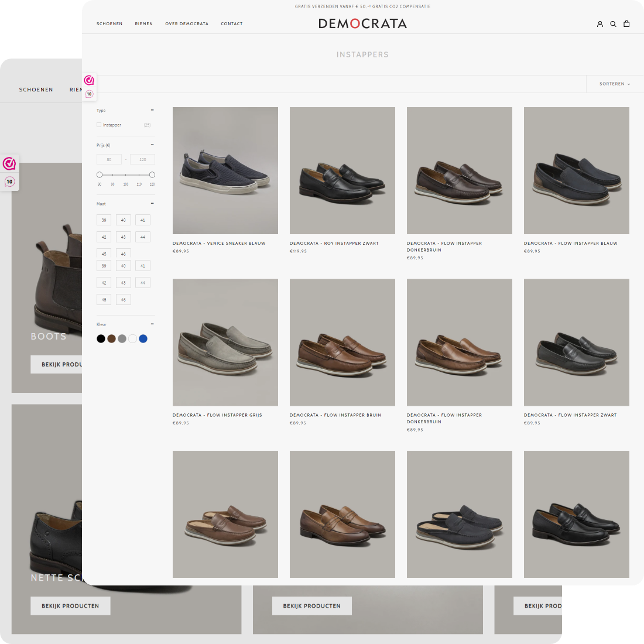The image size is (644, 644).
Task: Filter by the blue color swatch
Action: pyautogui.click(x=143, y=338)
